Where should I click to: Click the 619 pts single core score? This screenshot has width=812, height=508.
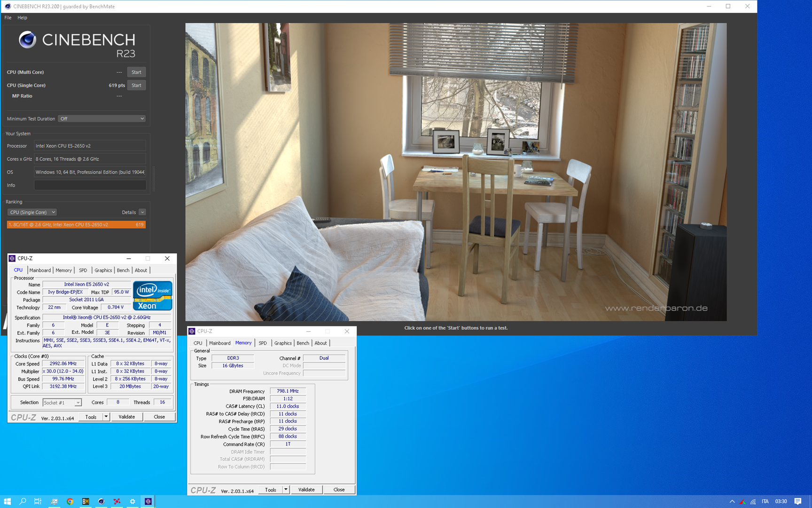click(117, 85)
